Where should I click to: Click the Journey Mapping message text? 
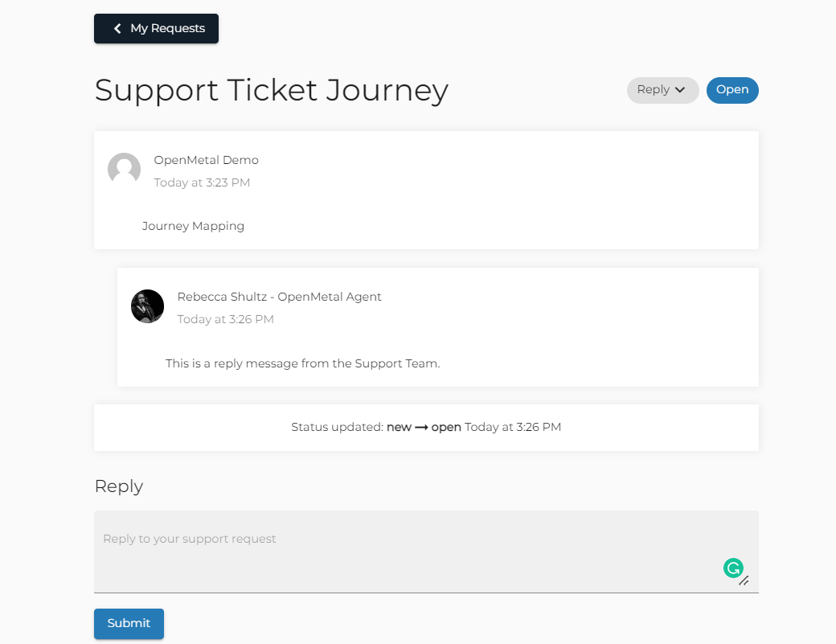pos(193,226)
